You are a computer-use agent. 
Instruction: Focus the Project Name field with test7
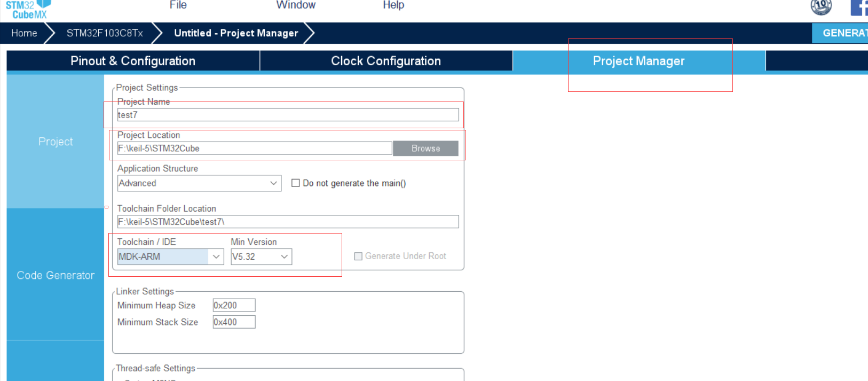point(288,115)
